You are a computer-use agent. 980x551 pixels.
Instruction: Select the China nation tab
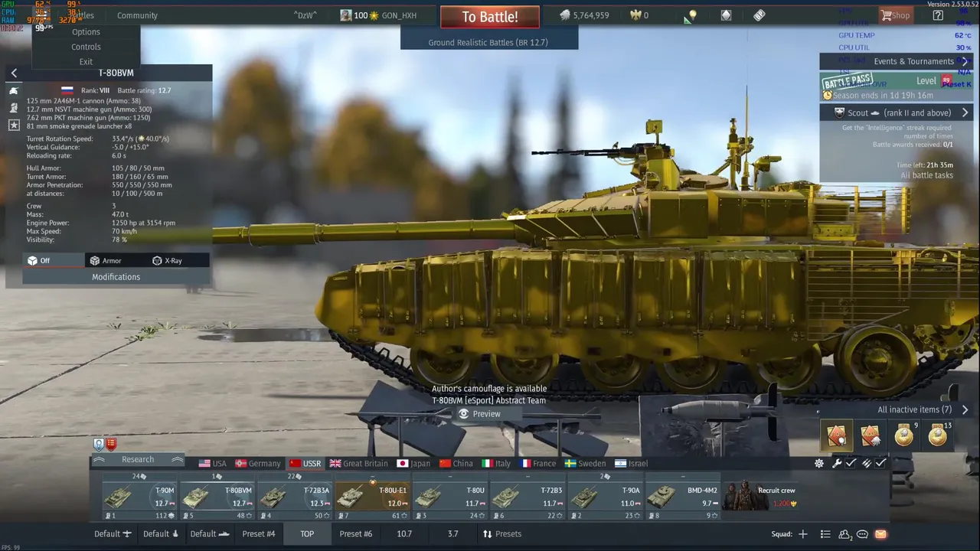456,463
